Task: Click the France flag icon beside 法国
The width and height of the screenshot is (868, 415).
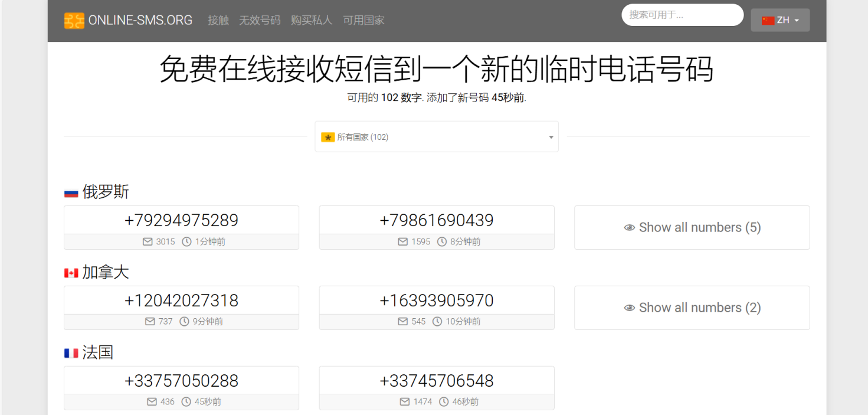Action: (70, 352)
